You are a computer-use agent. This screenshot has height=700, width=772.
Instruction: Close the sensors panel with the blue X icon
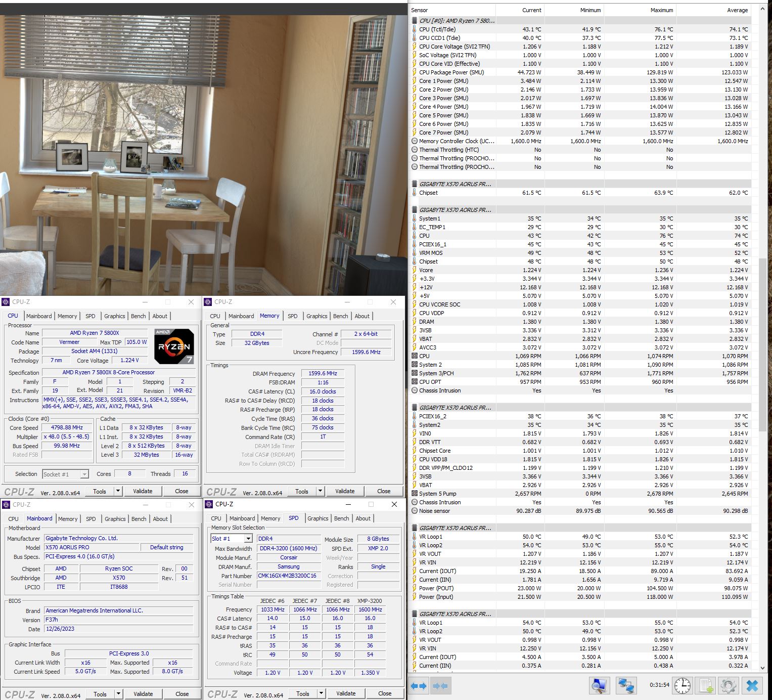[x=752, y=686]
